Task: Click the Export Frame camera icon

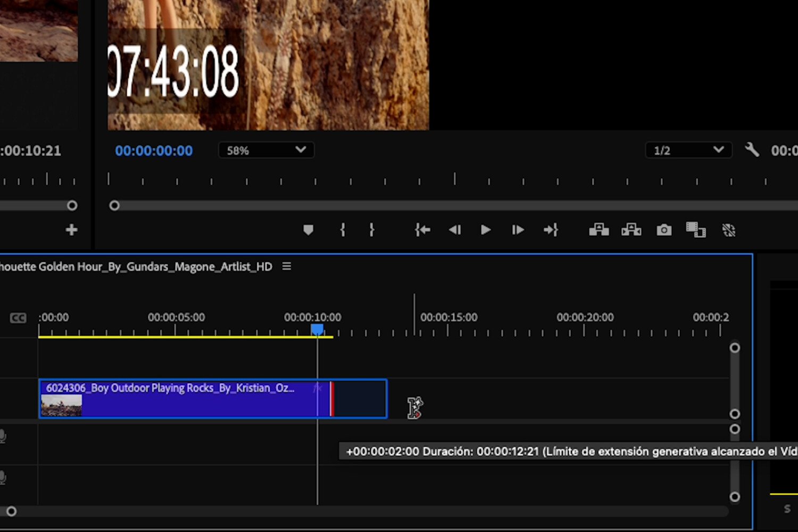Action: pyautogui.click(x=663, y=230)
